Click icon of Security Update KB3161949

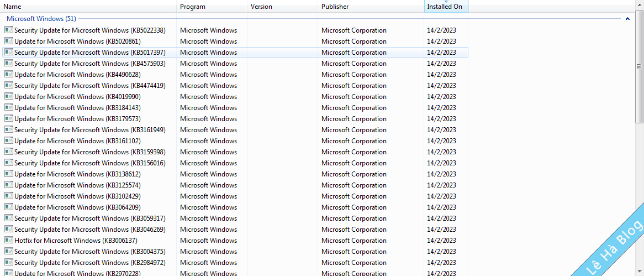click(8, 129)
